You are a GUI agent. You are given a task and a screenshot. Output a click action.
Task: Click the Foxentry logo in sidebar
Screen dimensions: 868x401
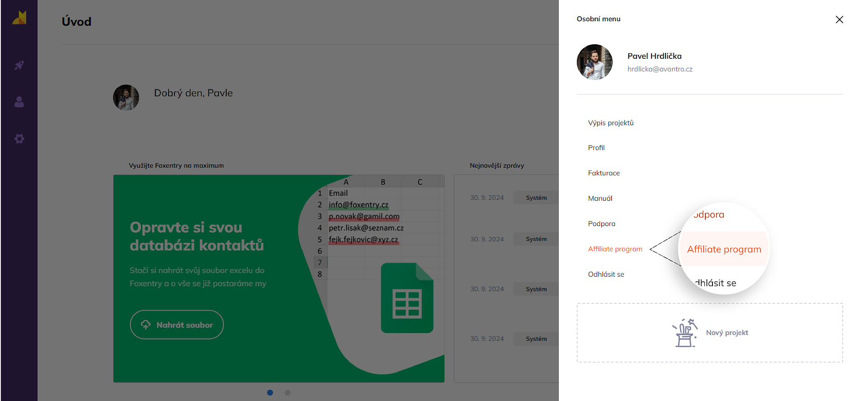(19, 18)
